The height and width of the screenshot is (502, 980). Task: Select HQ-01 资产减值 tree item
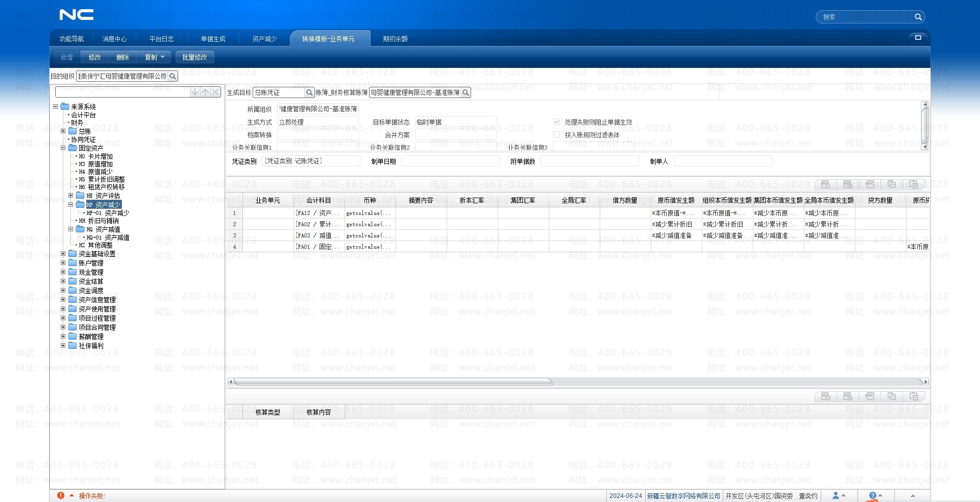[108, 237]
